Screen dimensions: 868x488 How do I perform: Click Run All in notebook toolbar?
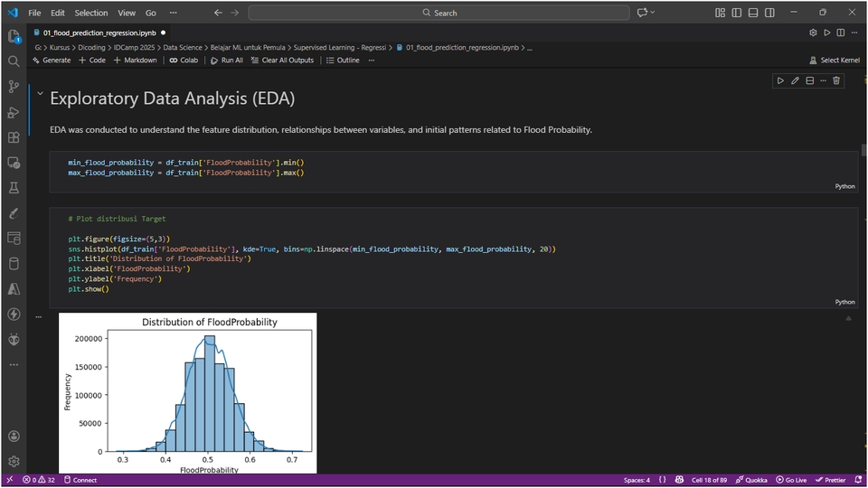(x=226, y=60)
